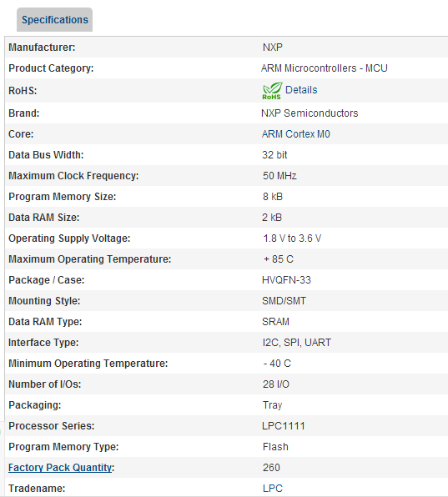Screen dimensions: 448x497
Task: Select the 50 MHz clock frequency value
Action: [x=279, y=176]
